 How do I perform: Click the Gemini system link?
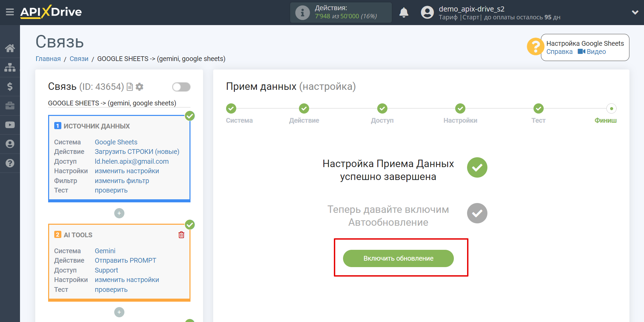pos(105,251)
